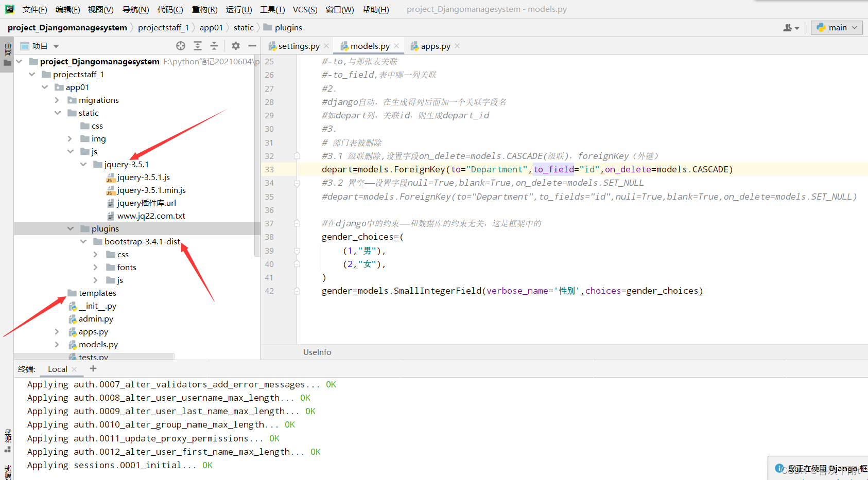Click project_Djangomanagesystem breadcrumb

[x=67, y=28]
